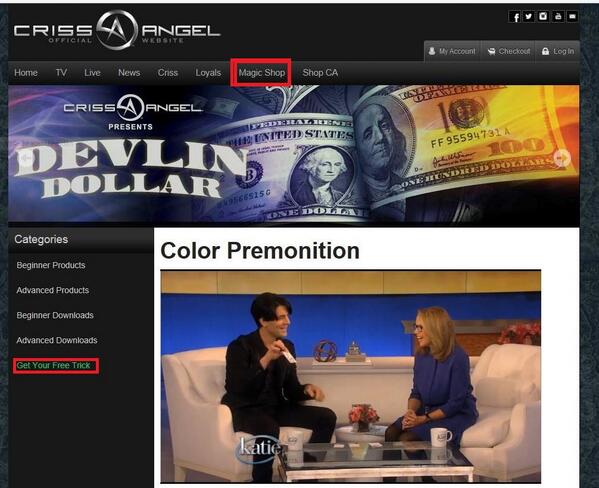Advance to the next banner slide arrow
Viewport: 599px width, 488px height.
562,157
